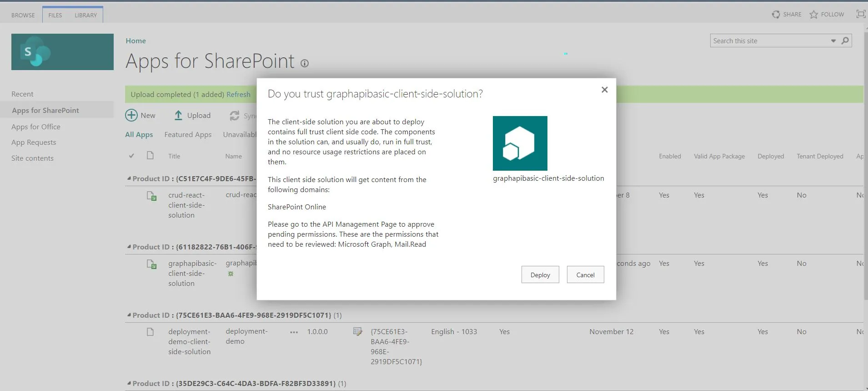Click the deployment-demo file icon
The image size is (868, 391).
tap(150, 332)
